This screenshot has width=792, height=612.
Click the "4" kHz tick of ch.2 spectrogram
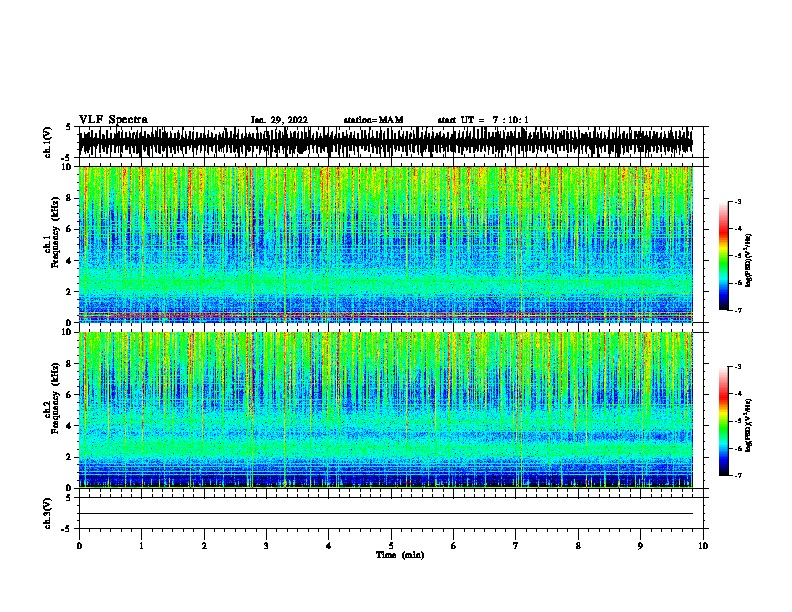pyautogui.click(x=69, y=426)
